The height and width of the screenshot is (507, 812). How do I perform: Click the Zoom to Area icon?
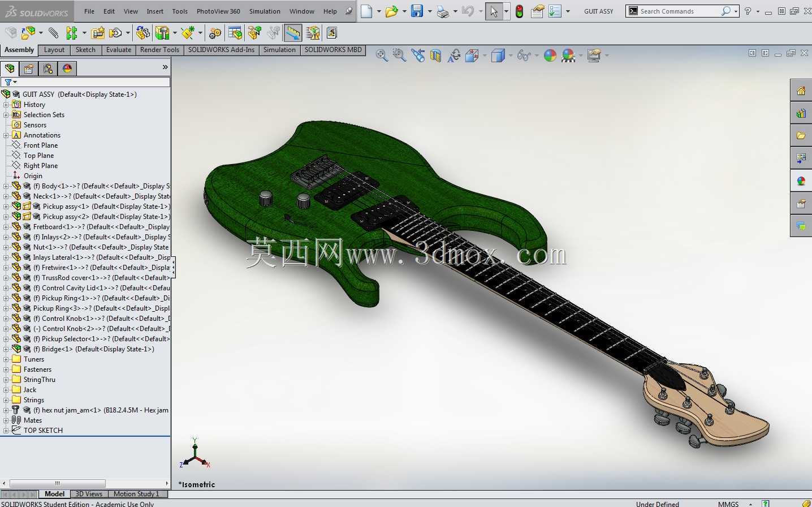[x=399, y=55]
